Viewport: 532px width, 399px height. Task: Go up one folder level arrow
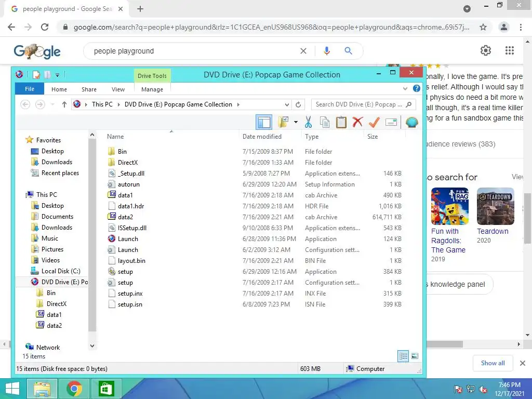point(64,104)
